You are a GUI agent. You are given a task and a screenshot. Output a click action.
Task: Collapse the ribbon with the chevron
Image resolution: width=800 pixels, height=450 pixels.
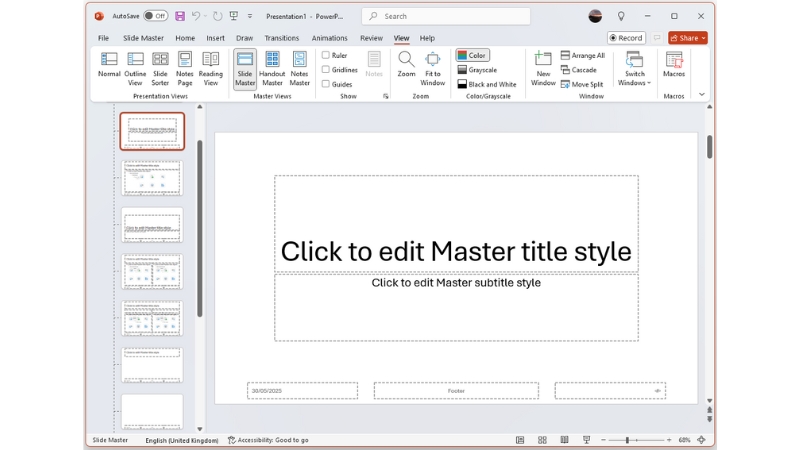[702, 94]
